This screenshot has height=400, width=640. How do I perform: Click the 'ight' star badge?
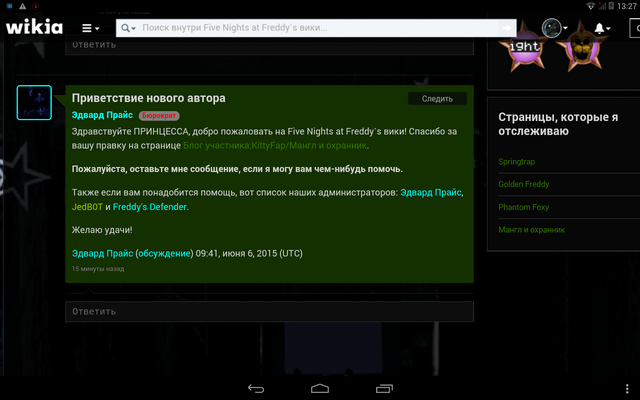[525, 48]
